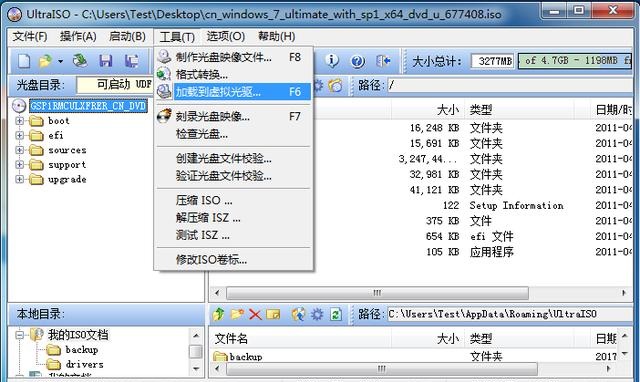The image size is (640, 382).
Task: Sort by the 大小 column header in the upper list
Action: pyautogui.click(x=427, y=110)
